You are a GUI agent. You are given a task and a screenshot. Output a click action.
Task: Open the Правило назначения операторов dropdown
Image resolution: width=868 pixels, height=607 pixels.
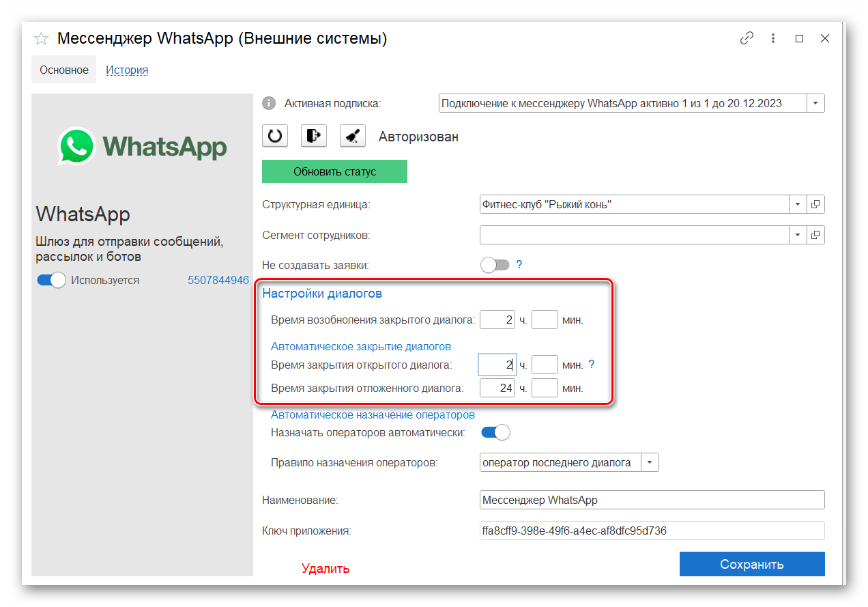[x=650, y=462]
